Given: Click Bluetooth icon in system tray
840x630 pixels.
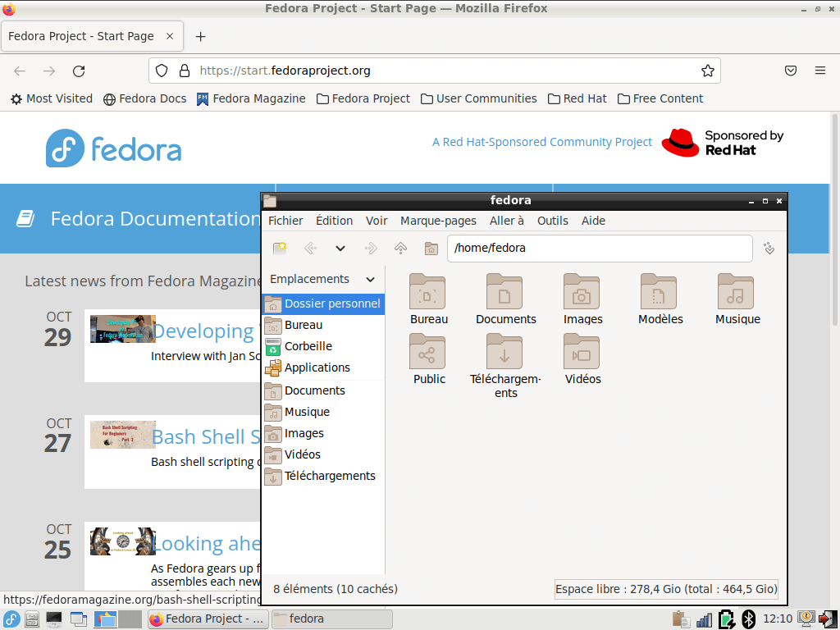Looking at the screenshot, I should pos(748,619).
